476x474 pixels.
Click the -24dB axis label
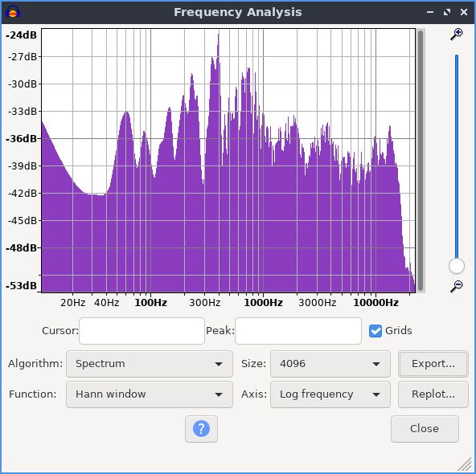pyautogui.click(x=21, y=35)
